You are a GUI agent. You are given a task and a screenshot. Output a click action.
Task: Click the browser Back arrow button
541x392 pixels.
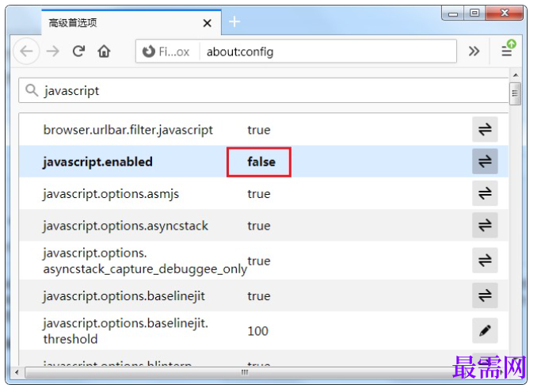[x=26, y=51]
